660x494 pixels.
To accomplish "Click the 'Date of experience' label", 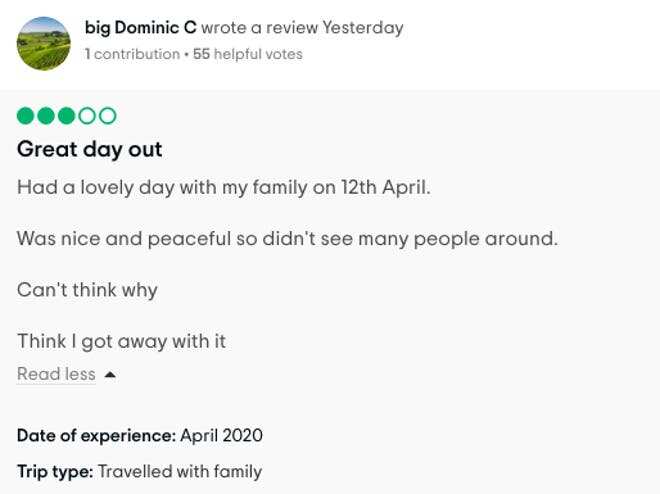I will coord(96,436).
